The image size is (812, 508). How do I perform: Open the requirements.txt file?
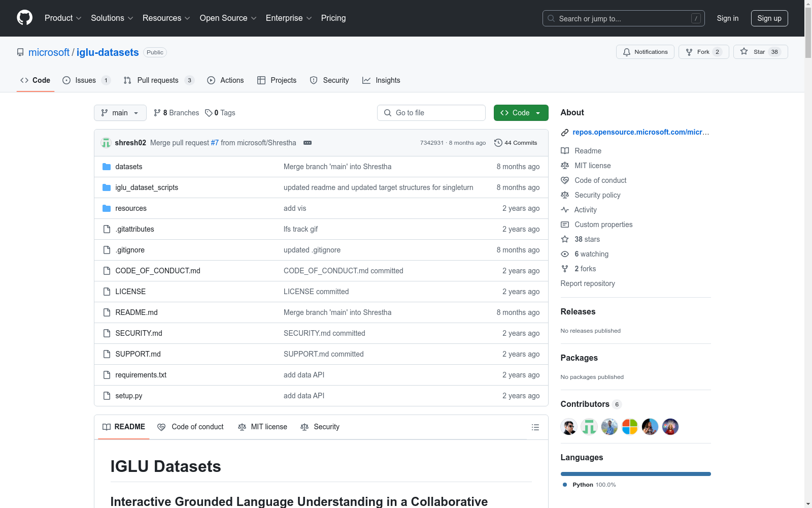[141, 375]
